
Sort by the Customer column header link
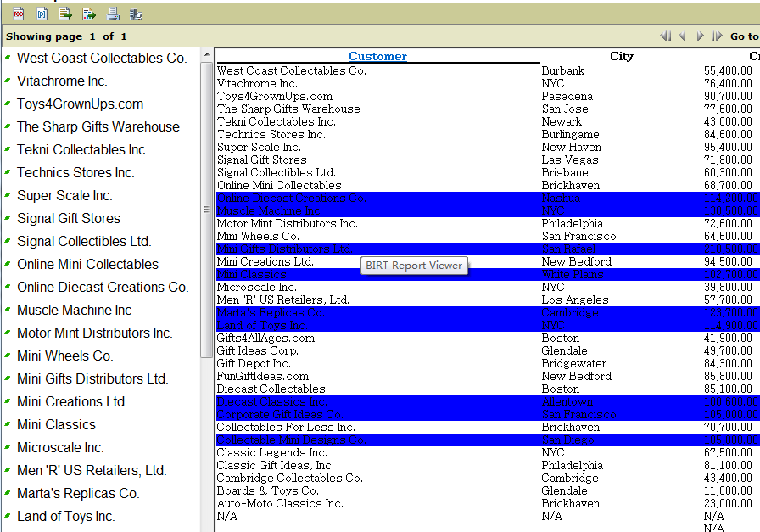click(378, 56)
